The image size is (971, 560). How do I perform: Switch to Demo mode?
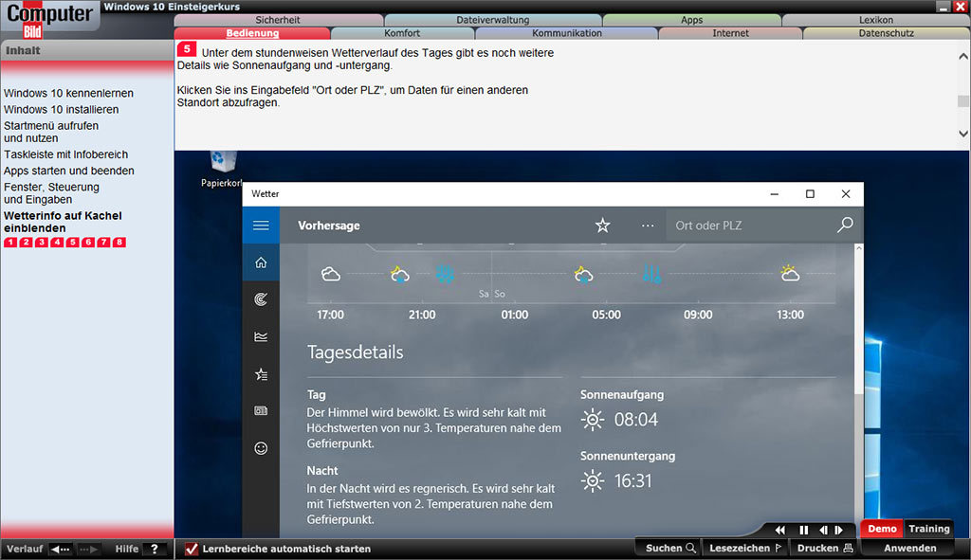(882, 529)
